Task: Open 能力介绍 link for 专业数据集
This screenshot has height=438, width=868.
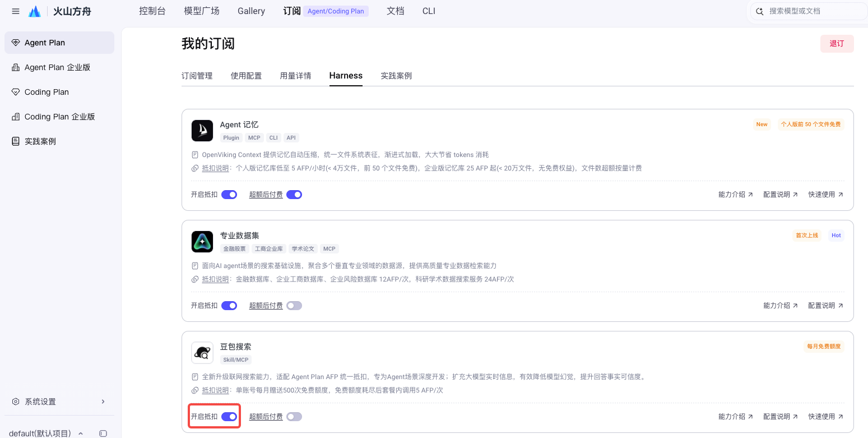Action: (781, 306)
